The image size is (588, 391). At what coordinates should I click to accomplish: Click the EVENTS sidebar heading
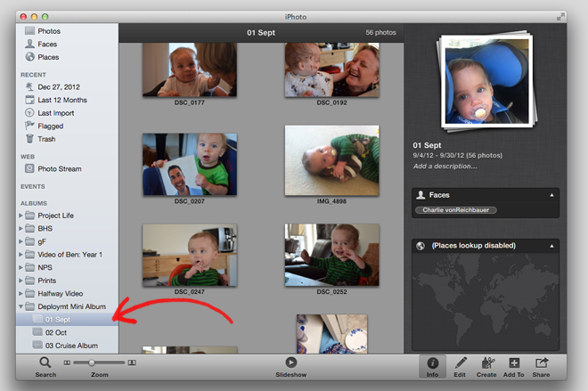pos(33,186)
